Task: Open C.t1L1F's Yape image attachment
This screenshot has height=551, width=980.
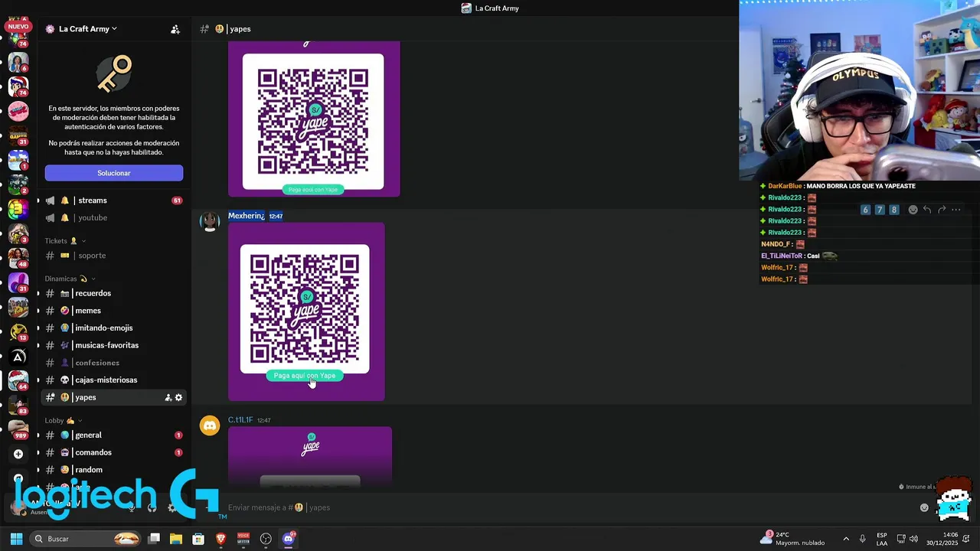Action: tap(310, 456)
